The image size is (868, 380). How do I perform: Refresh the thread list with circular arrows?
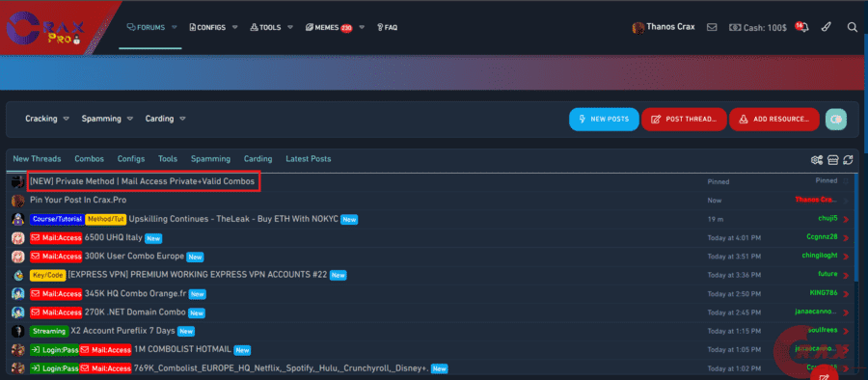tap(848, 160)
